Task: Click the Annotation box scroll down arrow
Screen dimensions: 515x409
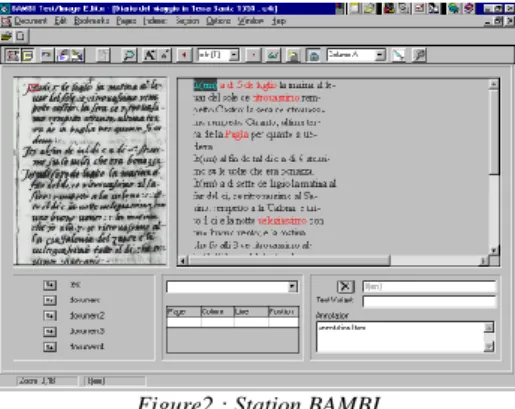Action: pyautogui.click(x=489, y=347)
